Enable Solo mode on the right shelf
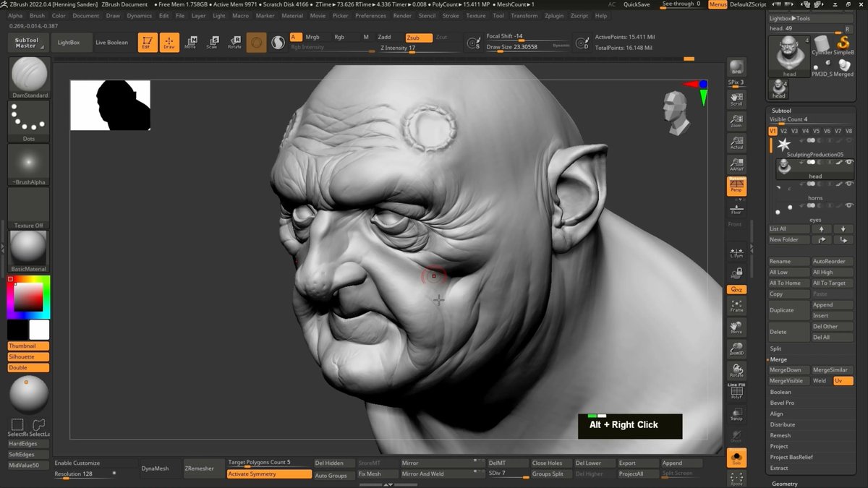Screen dimensions: 868x488 (x=736, y=457)
